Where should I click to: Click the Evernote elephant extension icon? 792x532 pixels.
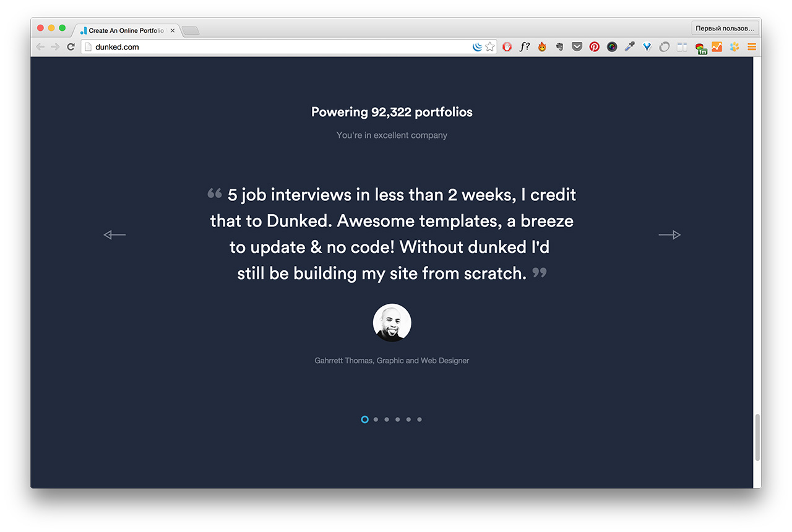[559, 46]
